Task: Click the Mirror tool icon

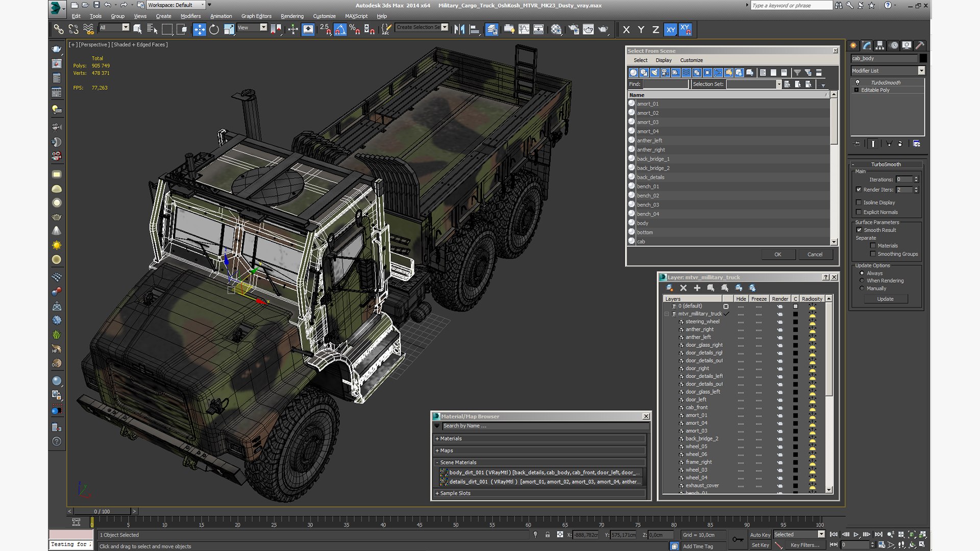Action: click(x=459, y=30)
